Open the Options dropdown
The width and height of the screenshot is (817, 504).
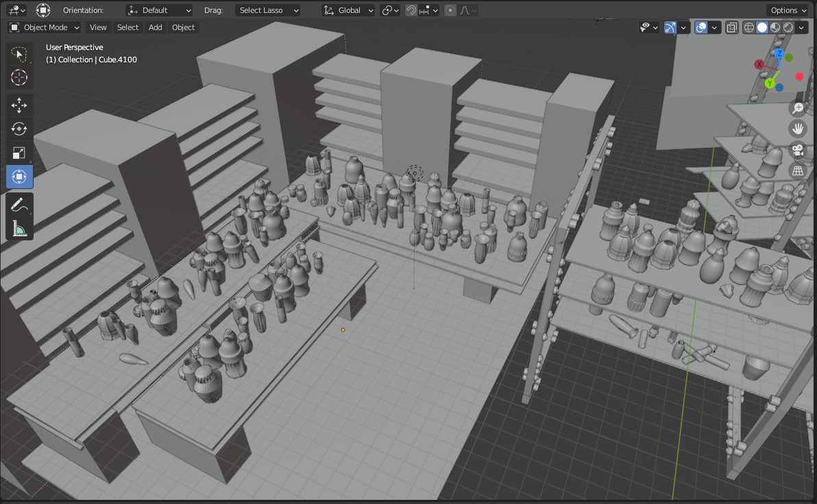[788, 10]
